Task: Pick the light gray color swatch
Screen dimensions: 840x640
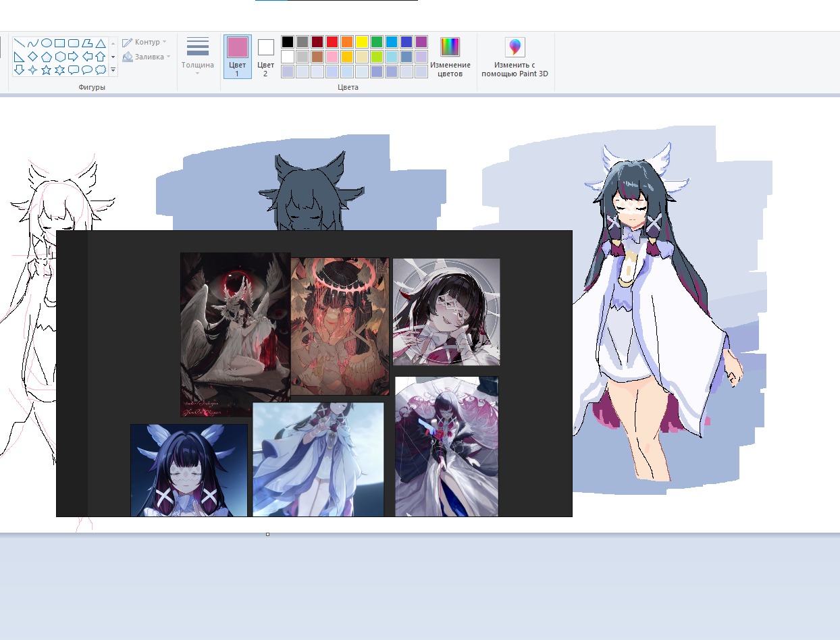Action: pos(303,57)
